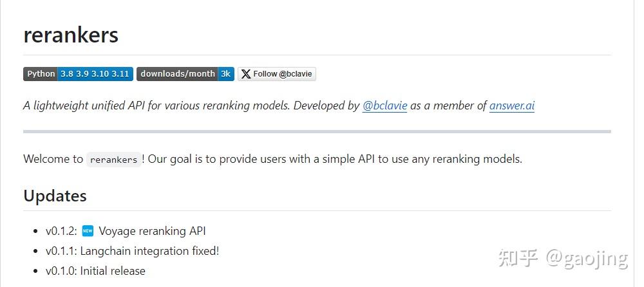Click the blue NEW emoji icon
Screen dimensions: 644x287
88,231
